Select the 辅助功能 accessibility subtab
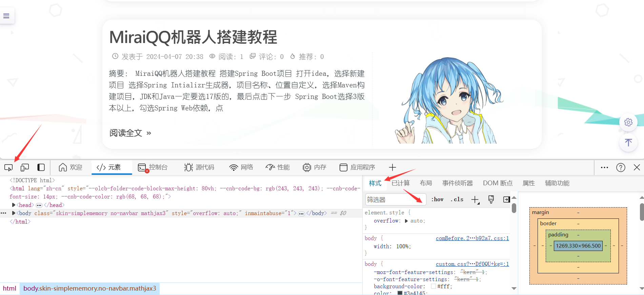Screen dimensions: 644x295 [557, 183]
